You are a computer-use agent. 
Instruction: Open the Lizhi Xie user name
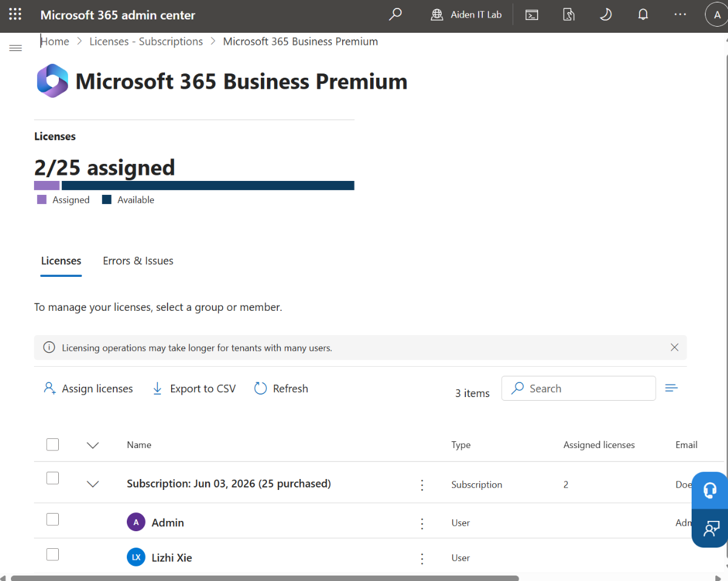pos(172,558)
